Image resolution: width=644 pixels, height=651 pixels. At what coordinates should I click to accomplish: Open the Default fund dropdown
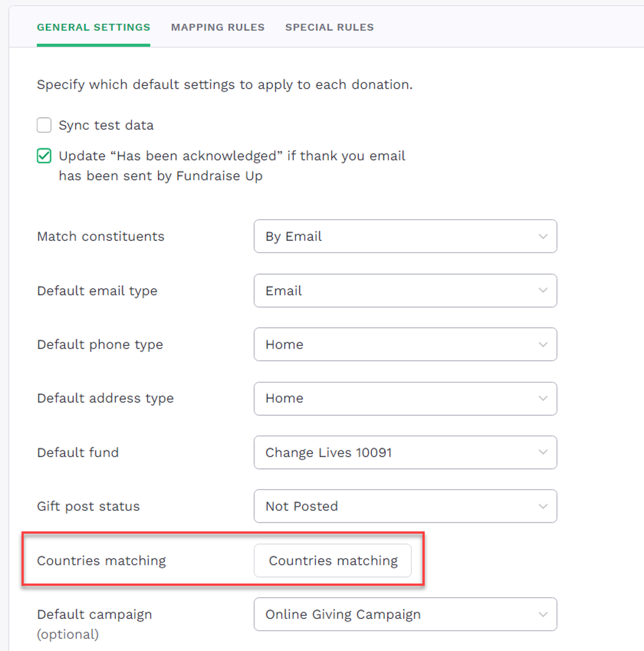point(405,452)
